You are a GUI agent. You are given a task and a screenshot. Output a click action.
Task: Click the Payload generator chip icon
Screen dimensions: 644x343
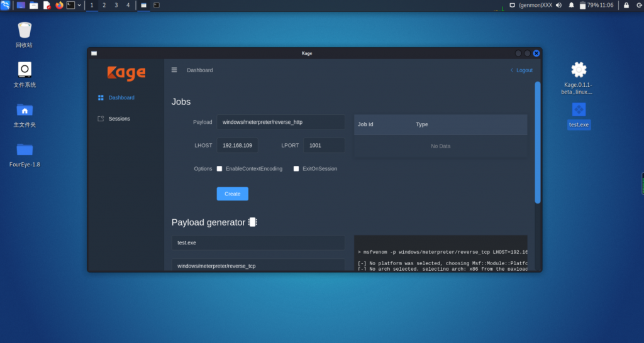253,222
